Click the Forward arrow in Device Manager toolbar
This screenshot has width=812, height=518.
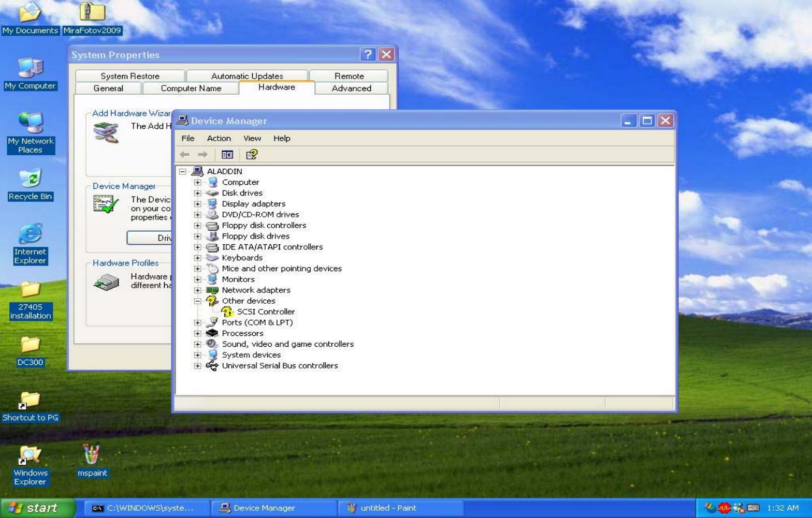(202, 154)
